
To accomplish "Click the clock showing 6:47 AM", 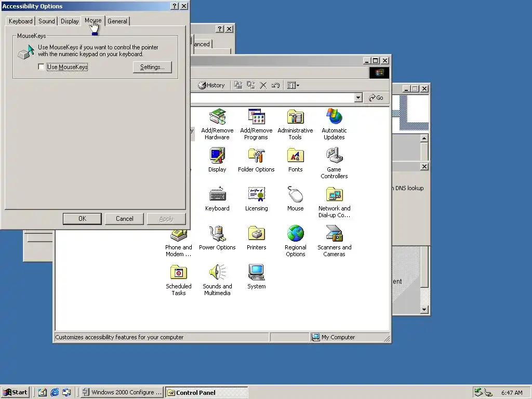I will pyautogui.click(x=512, y=393).
